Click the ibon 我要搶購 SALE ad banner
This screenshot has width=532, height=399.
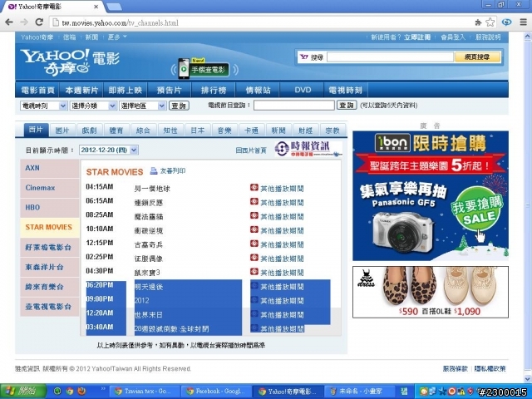431,196
